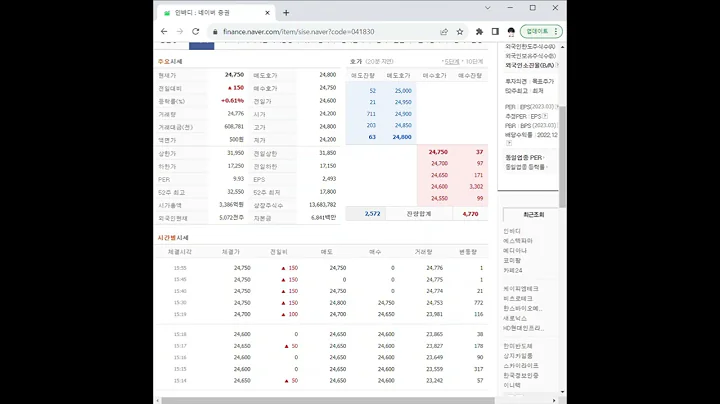
Task: Open a new tab with plus button
Action: pyautogui.click(x=286, y=13)
